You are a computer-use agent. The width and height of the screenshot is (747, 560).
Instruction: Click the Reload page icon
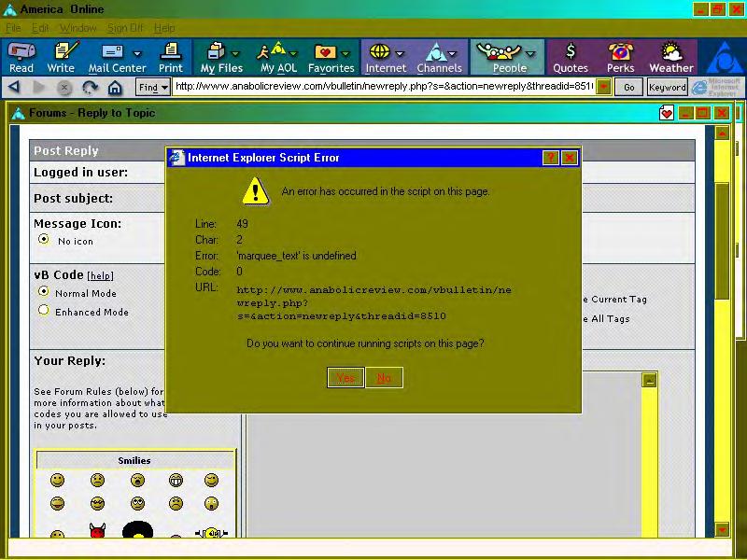(x=90, y=88)
